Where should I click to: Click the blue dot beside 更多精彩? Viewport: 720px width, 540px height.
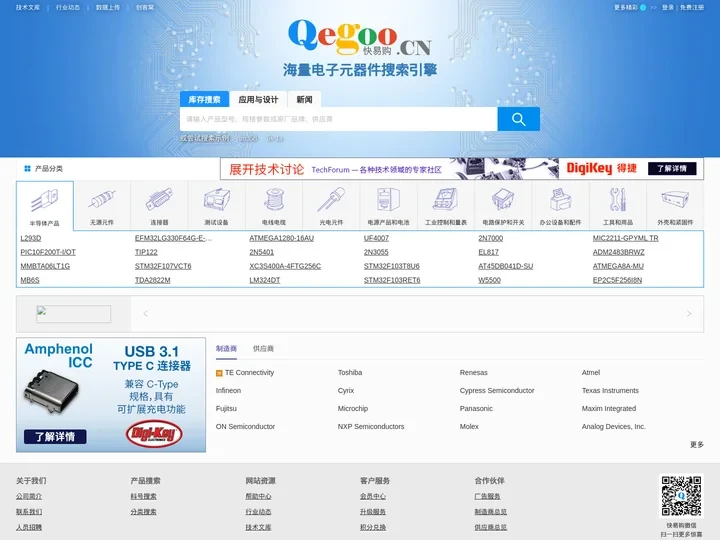643,7
